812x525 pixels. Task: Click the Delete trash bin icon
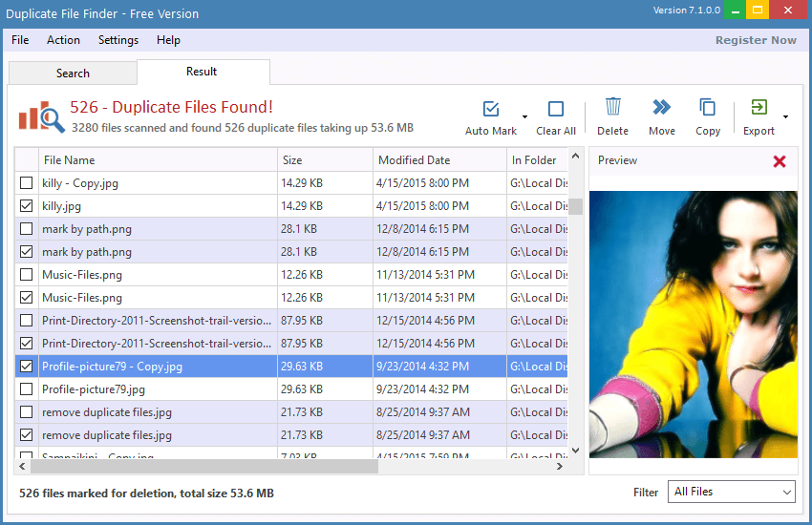point(612,107)
